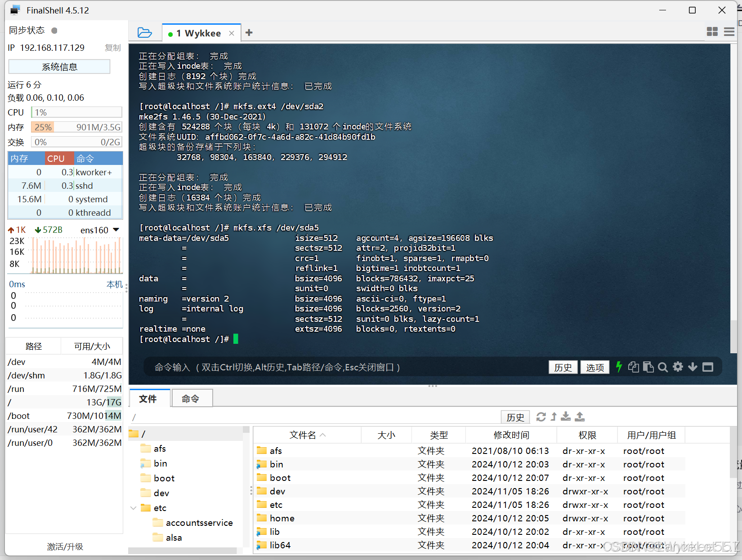
Task: Select the systemd process row
Action: pos(65,199)
